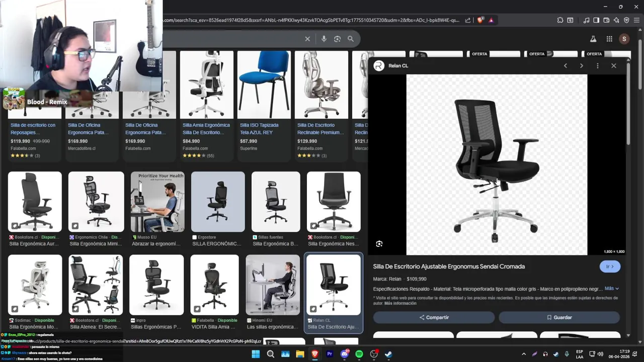Select the Silla Ergonómica Mimi... thumbnail
The width and height of the screenshot is (644, 362).
coord(96,202)
